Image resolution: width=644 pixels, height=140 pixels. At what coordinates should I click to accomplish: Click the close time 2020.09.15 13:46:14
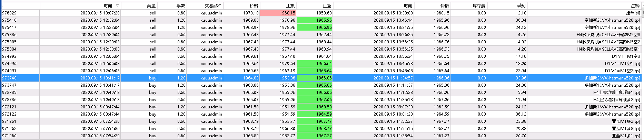[393, 20]
